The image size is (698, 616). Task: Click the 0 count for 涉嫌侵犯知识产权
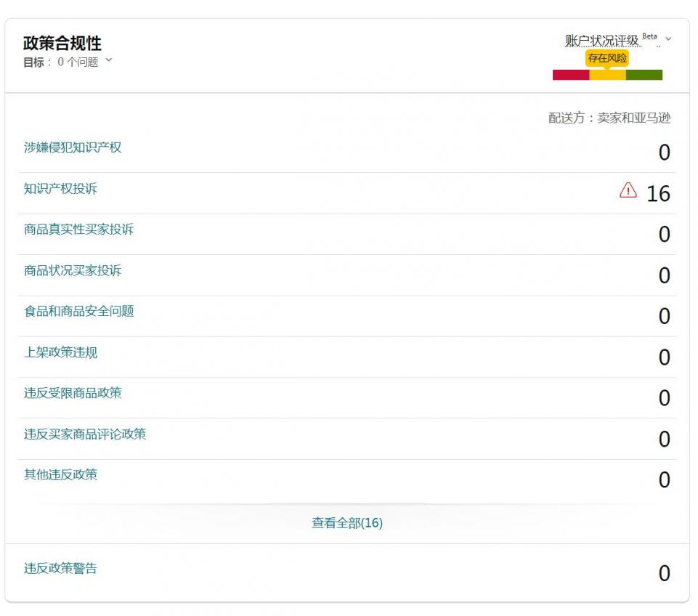tap(665, 153)
